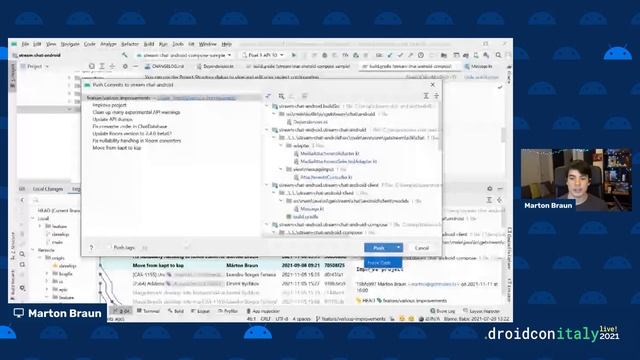Collapse the origin remote node
The width and height of the screenshot is (640, 360).
click(x=40, y=258)
